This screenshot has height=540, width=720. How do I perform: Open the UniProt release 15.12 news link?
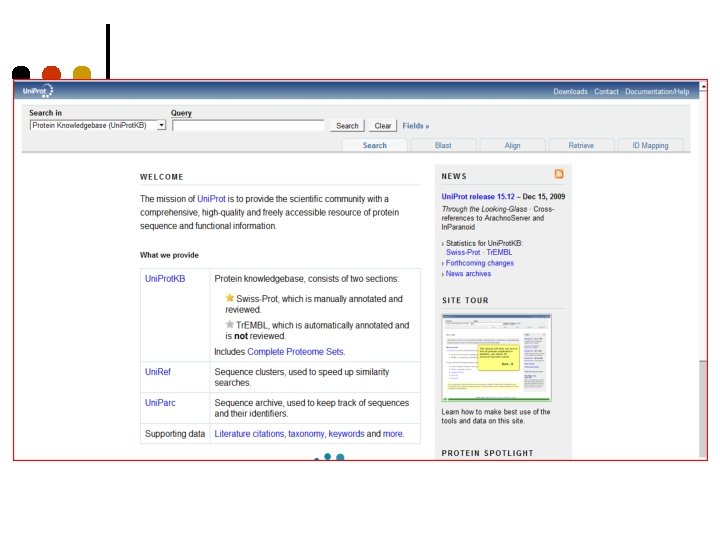(x=478, y=197)
